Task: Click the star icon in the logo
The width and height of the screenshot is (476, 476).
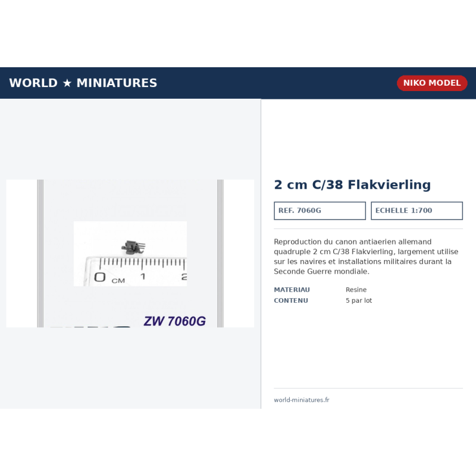Action: pos(67,83)
